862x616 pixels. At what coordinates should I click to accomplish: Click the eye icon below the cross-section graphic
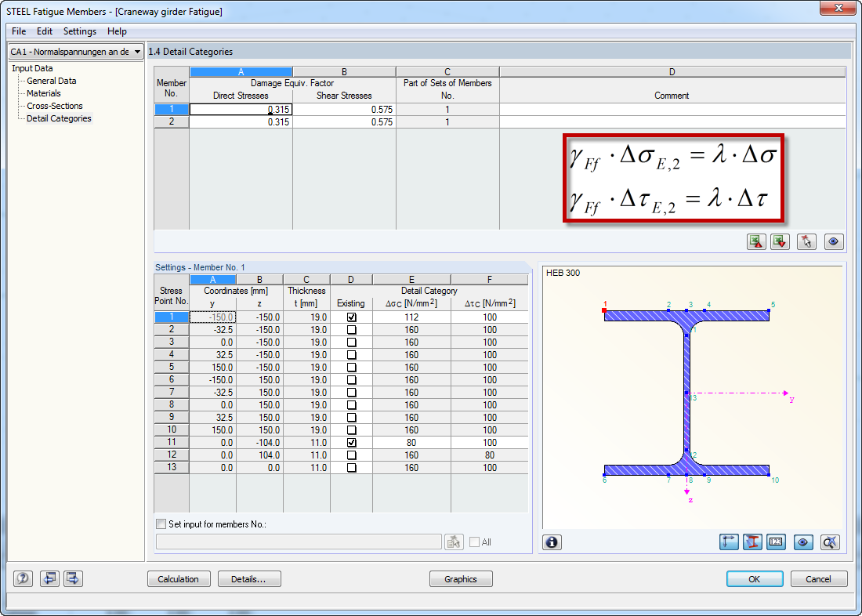pos(803,542)
